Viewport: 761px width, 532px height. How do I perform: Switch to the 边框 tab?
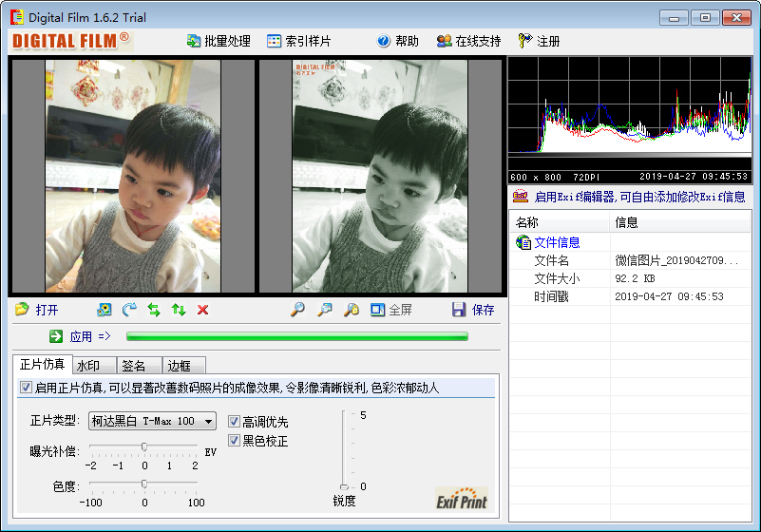pos(179,366)
